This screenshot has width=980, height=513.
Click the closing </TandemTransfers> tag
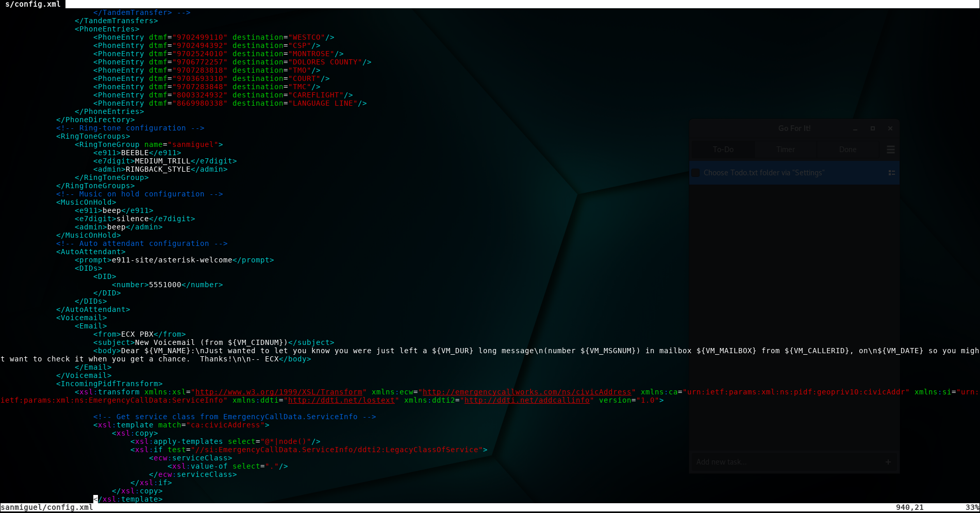[117, 21]
